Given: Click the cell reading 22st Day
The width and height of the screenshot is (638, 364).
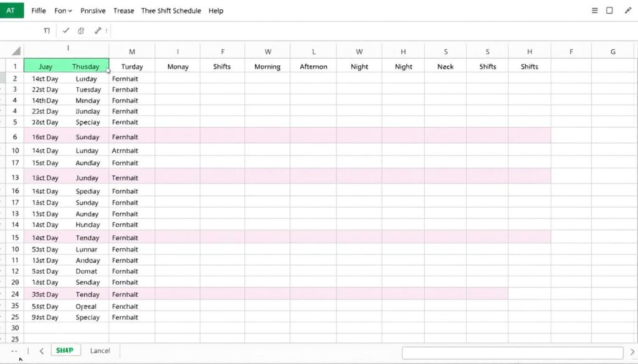Looking at the screenshot, I should pyautogui.click(x=45, y=90).
